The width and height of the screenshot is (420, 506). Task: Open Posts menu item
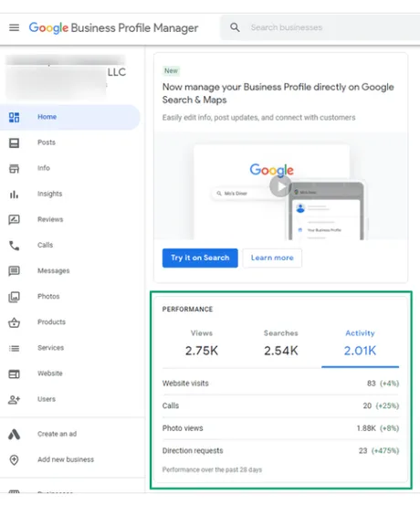[47, 142]
